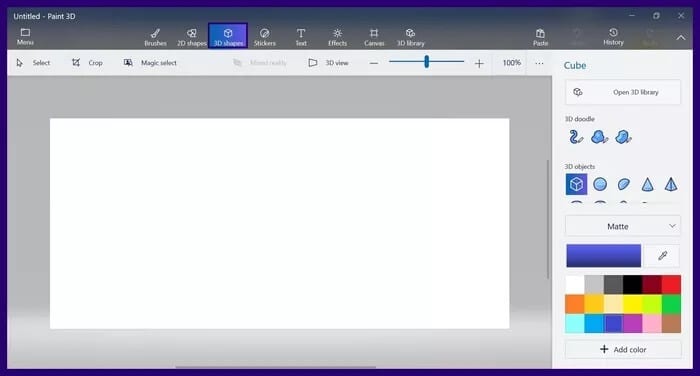
Task: Click the zoom slider handle
Action: point(427,62)
